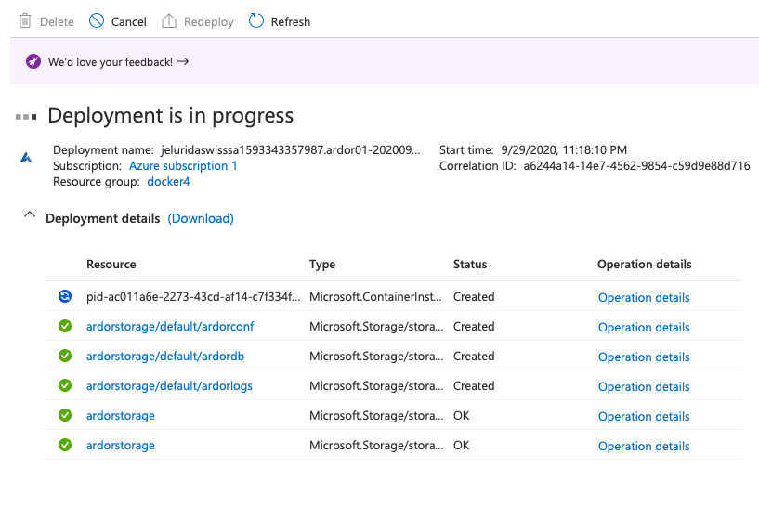
Task: Click green check icon for ardordb row
Action: 65,356
